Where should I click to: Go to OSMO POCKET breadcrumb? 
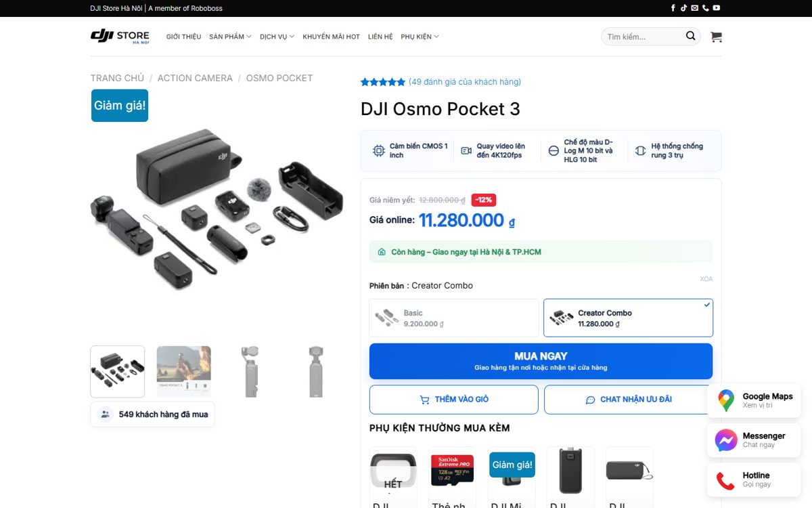279,79
